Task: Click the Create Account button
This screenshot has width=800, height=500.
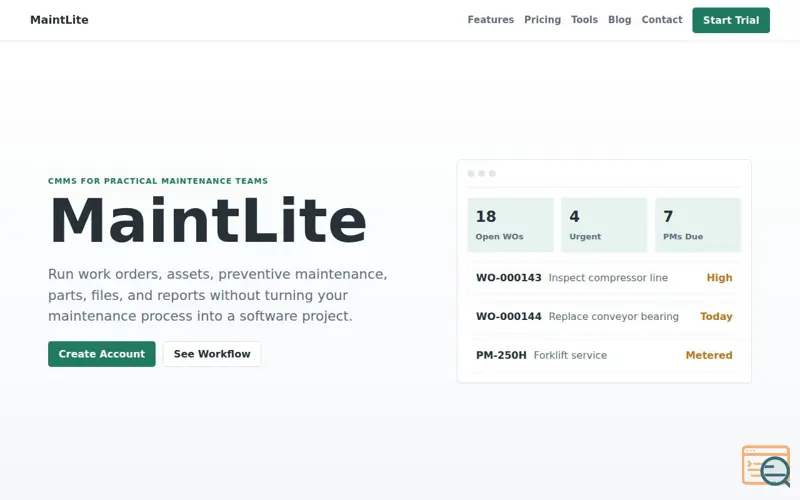Action: coord(102,354)
